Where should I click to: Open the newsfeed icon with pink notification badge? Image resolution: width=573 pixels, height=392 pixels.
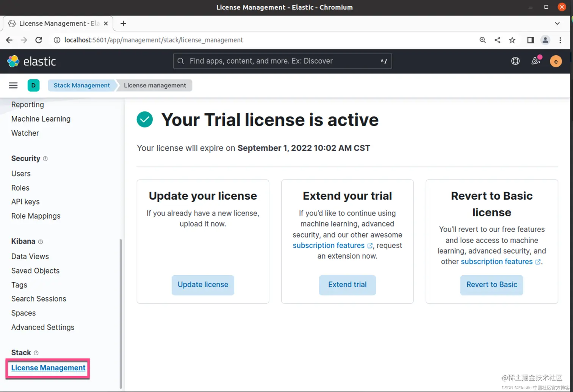pyautogui.click(x=535, y=61)
